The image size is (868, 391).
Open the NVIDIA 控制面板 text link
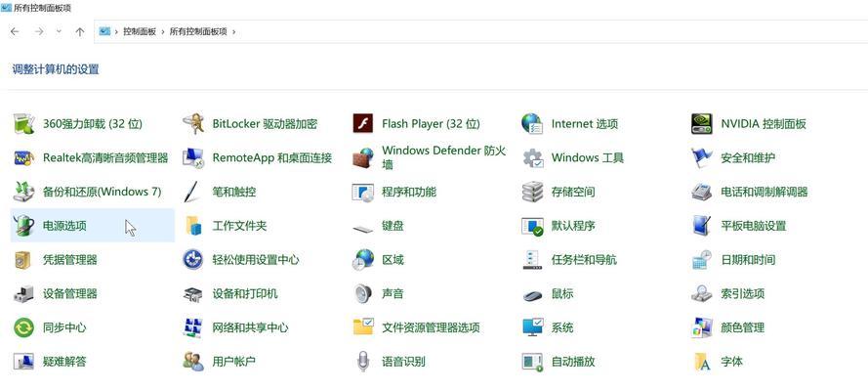coord(764,124)
